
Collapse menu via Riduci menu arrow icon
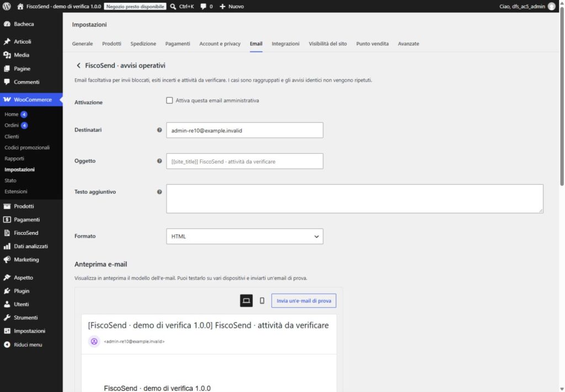(x=7, y=345)
